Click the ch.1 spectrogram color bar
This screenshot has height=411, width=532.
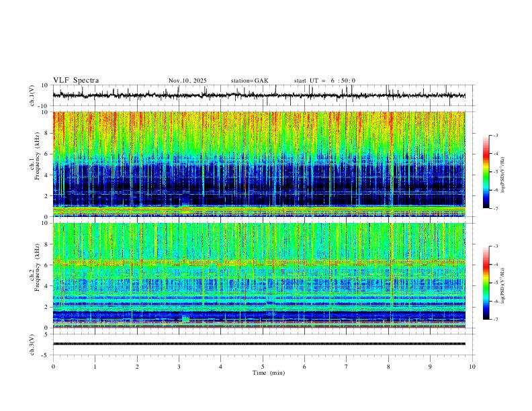coord(486,172)
